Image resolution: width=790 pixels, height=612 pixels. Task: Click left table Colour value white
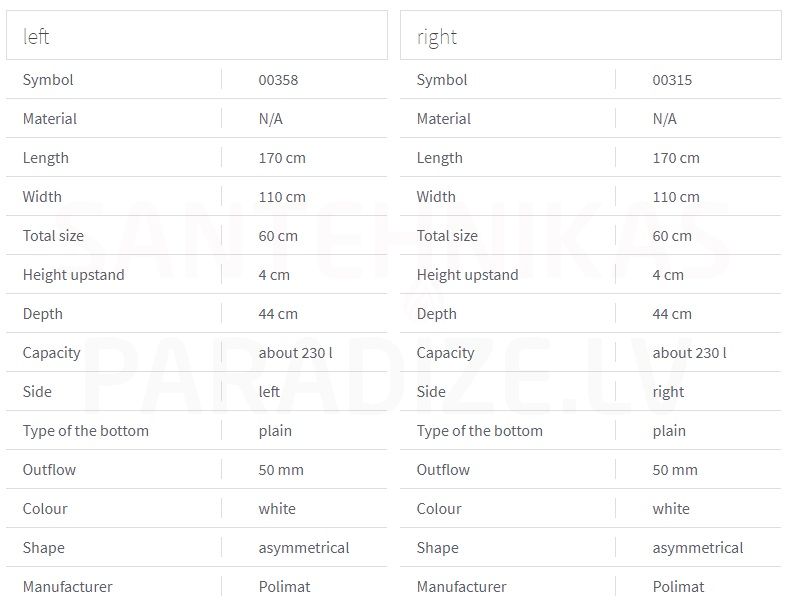pyautogui.click(x=277, y=509)
